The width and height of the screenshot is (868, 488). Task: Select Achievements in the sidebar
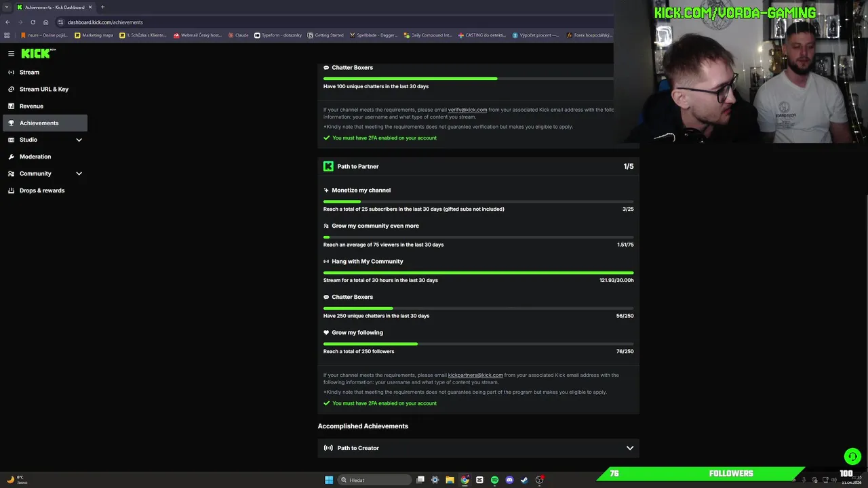[45, 123]
